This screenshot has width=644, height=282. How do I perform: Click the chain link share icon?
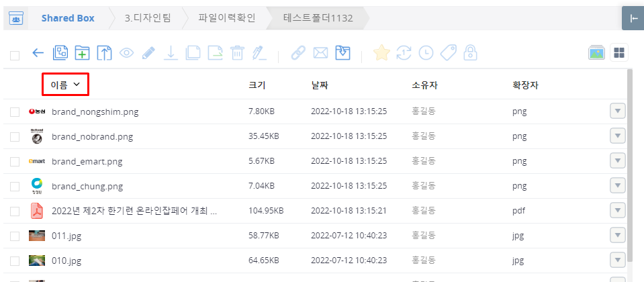[298, 53]
